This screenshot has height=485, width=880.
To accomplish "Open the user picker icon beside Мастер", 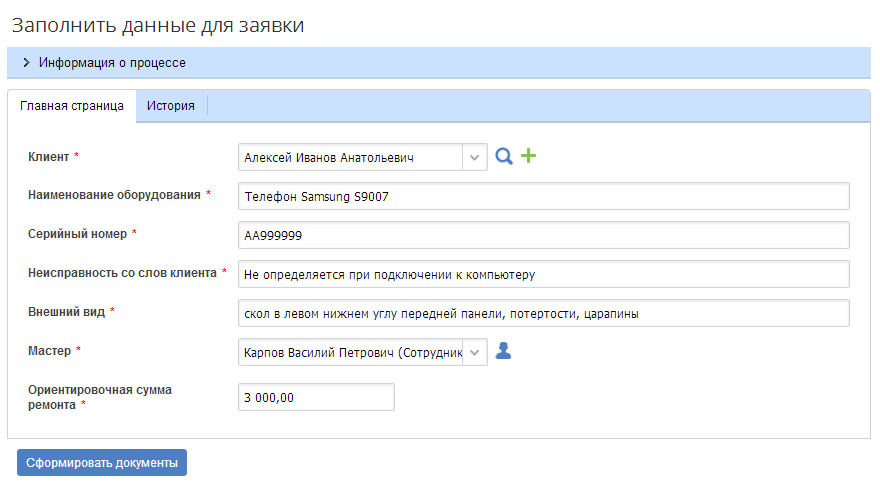I will click(x=503, y=351).
